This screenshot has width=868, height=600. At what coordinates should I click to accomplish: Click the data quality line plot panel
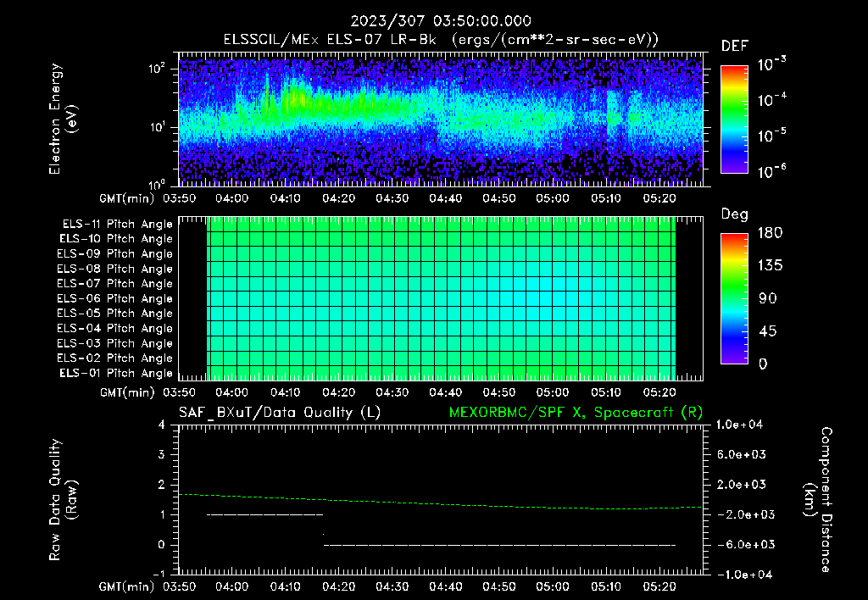pos(441,500)
